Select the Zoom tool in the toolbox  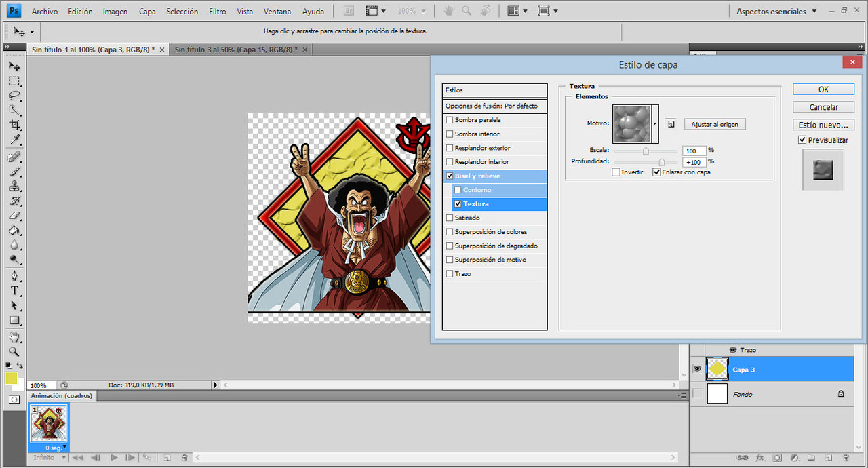[14, 352]
